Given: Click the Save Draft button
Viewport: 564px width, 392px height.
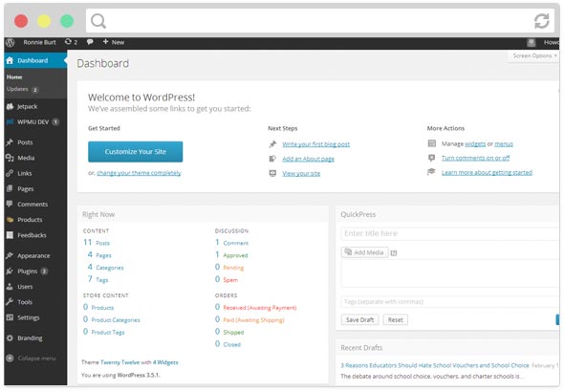Looking at the screenshot, I should tap(359, 319).
